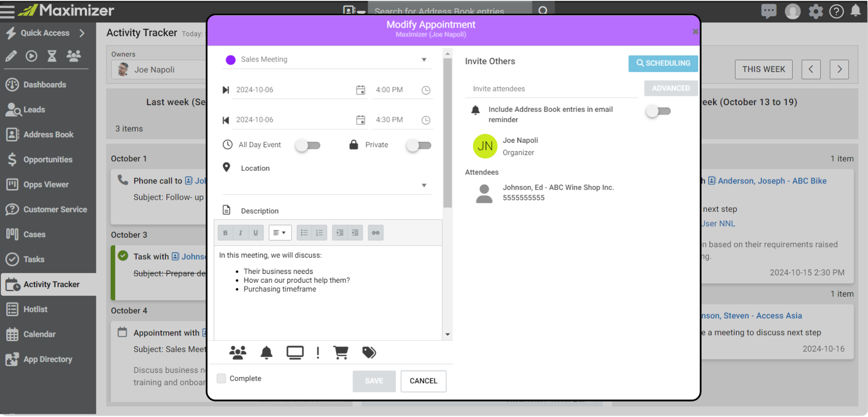Click the CANCEL button
The width and height of the screenshot is (868, 417).
point(424,381)
